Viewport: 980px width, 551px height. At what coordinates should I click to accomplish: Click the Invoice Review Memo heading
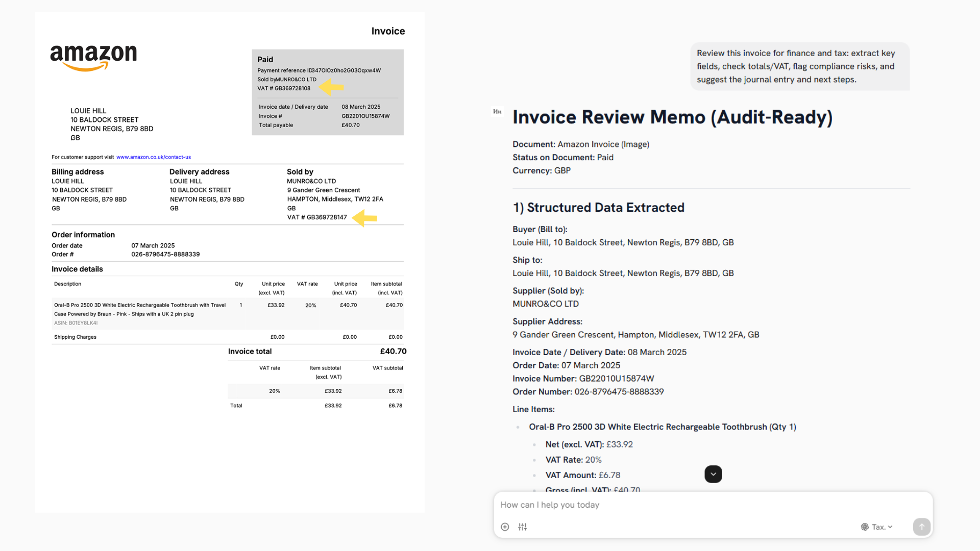(x=672, y=117)
